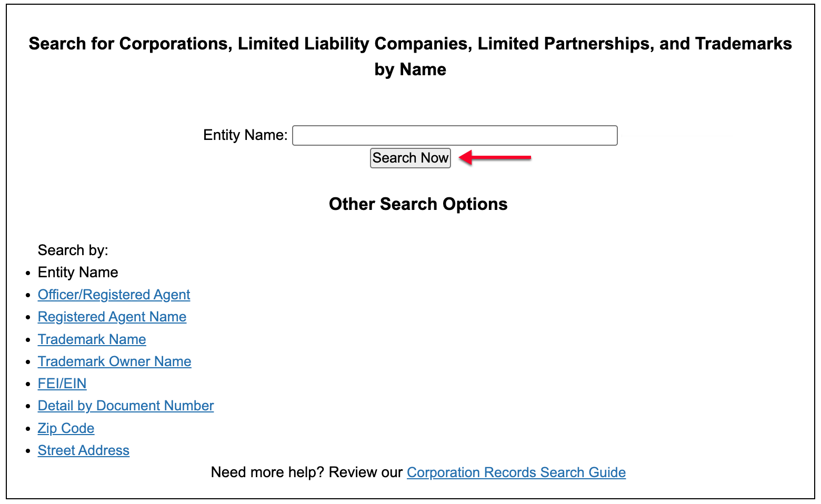
Task: Search by FEI/EIN link
Action: 62,384
